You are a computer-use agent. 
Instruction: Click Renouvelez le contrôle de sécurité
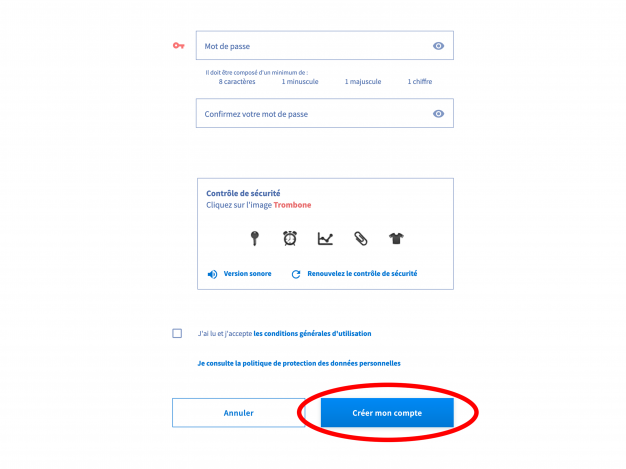click(362, 273)
